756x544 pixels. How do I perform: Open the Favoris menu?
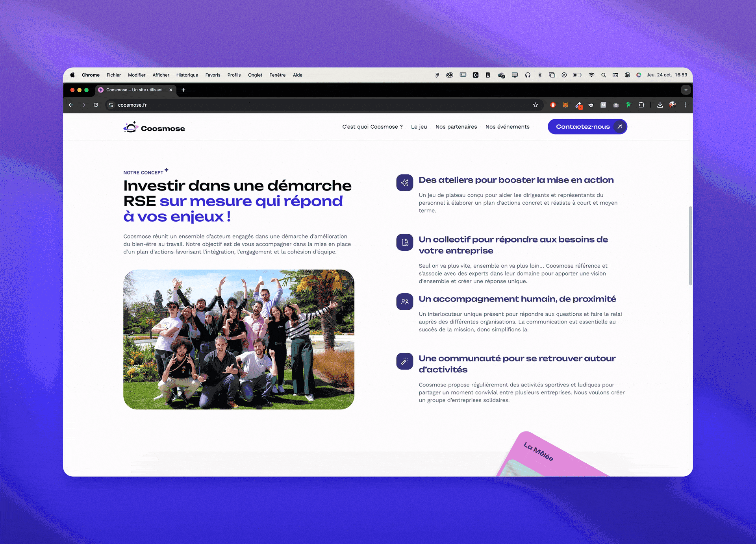tap(213, 75)
